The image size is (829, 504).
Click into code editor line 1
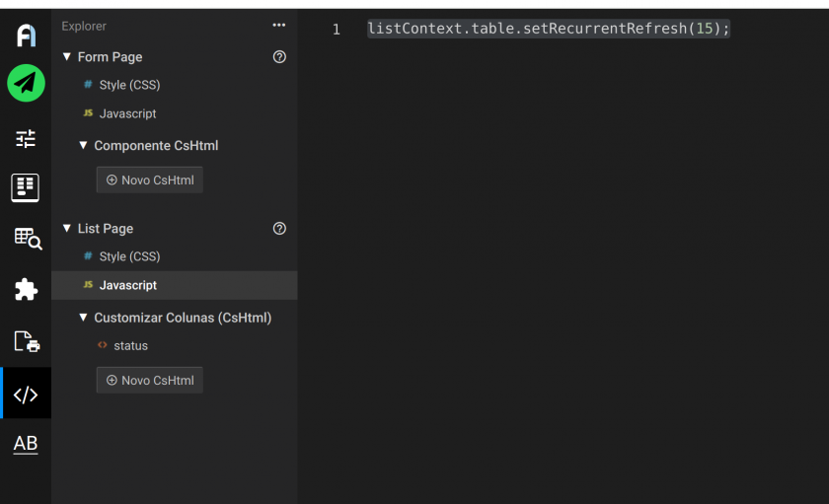tap(548, 30)
